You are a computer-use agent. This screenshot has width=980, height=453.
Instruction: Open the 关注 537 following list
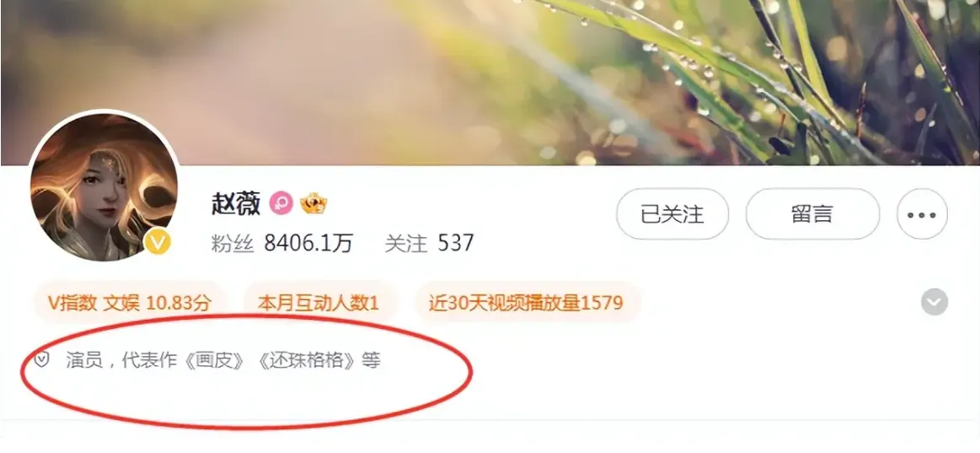(430, 244)
